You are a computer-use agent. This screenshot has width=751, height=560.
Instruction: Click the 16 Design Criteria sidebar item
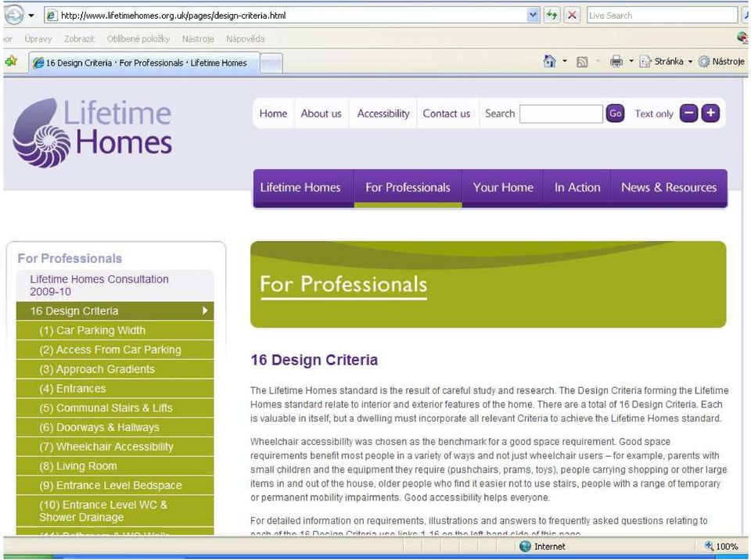click(115, 311)
